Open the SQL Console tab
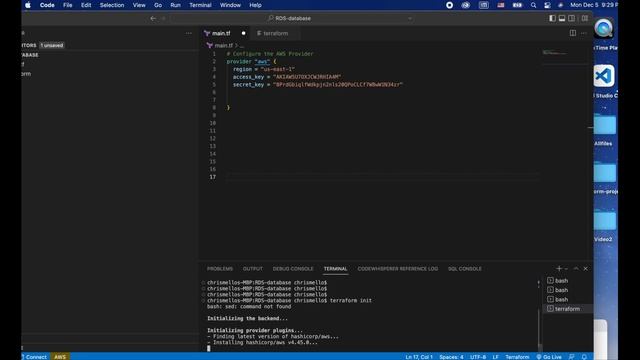This screenshot has height=360, width=640. click(x=464, y=269)
